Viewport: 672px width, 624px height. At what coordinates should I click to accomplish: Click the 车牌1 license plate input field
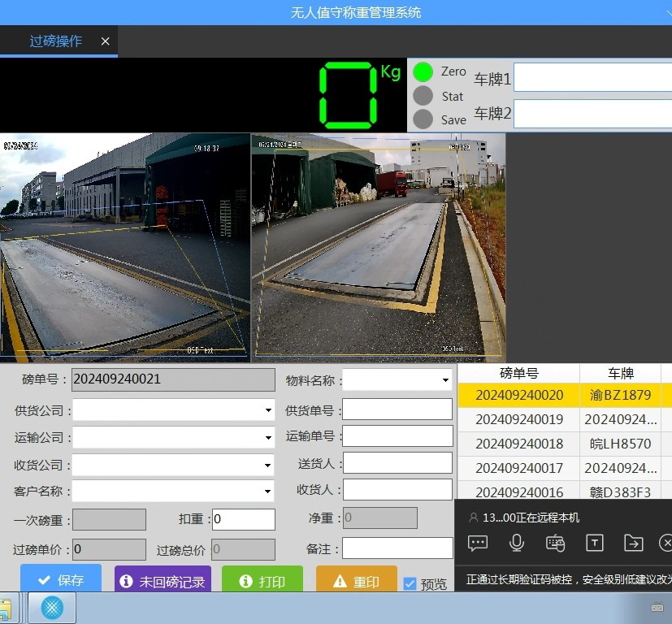[592, 79]
